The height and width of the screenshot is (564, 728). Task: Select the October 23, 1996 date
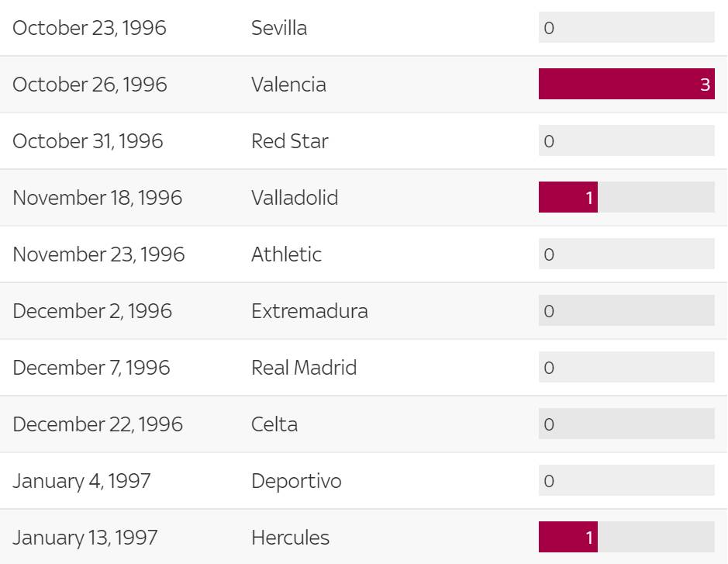90,28
